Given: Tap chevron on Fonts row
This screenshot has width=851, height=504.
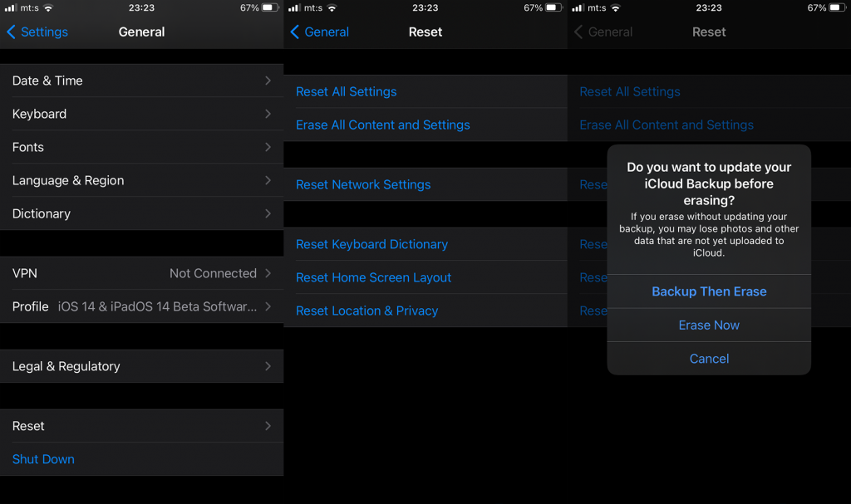Looking at the screenshot, I should (268, 147).
